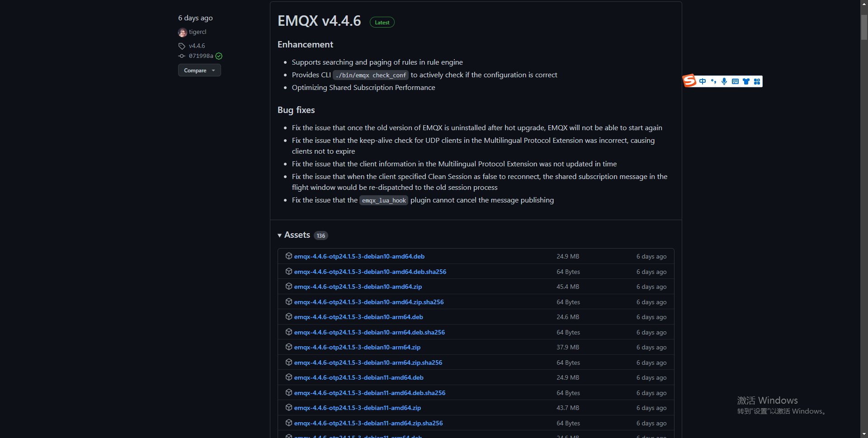Click the shirt skin icon in the IME bar
This screenshot has width=868, height=438.
pos(746,81)
